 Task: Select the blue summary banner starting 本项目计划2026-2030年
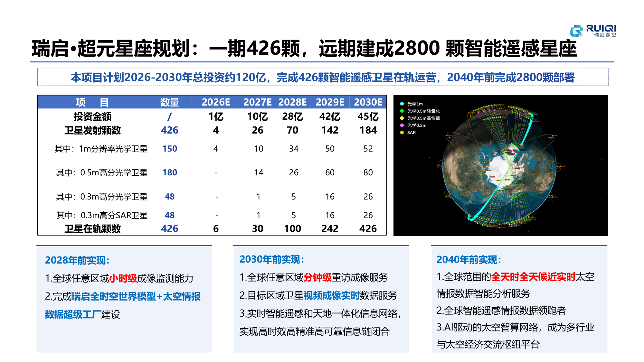323,77
